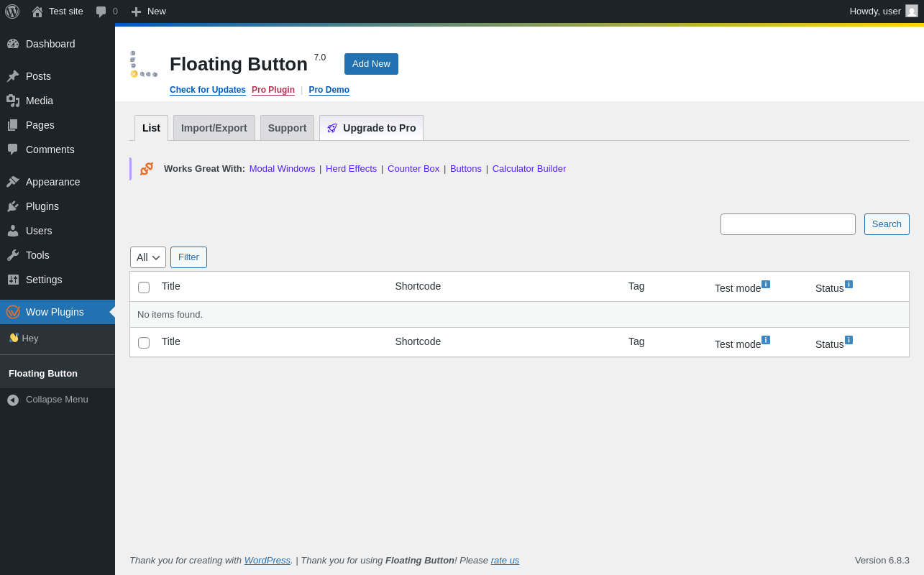
Task: Click the user avatar next to Howdy
Action: pyautogui.click(x=911, y=11)
